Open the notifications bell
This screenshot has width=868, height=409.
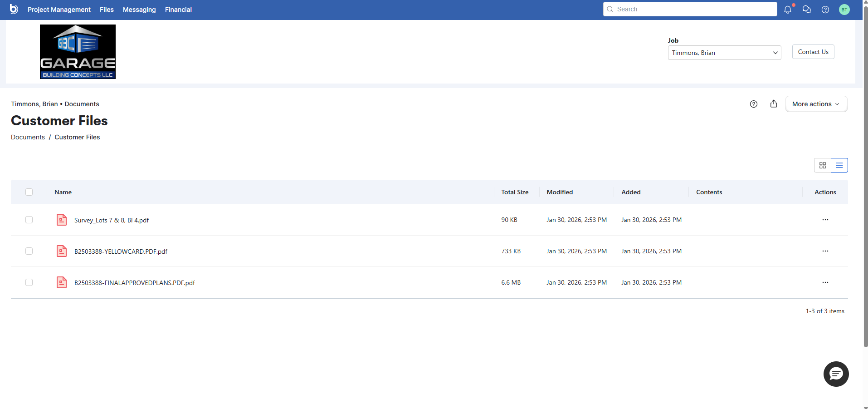[788, 10]
